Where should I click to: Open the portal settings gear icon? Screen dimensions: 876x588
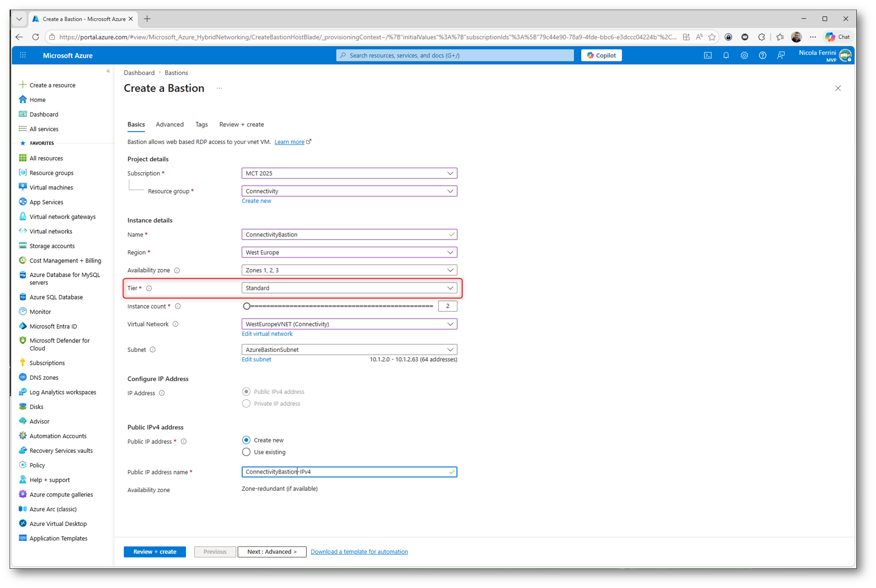[744, 55]
